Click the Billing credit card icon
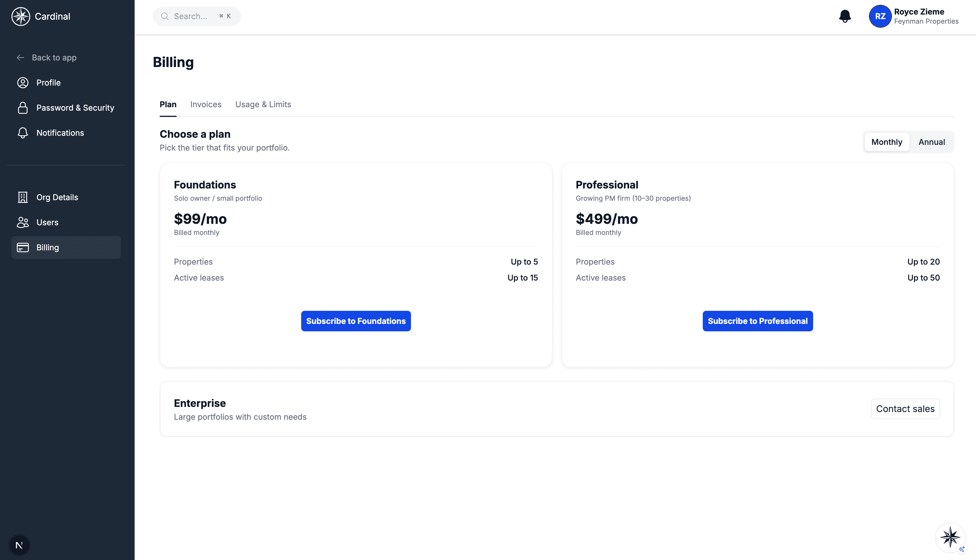The height and width of the screenshot is (560, 976). [23, 247]
